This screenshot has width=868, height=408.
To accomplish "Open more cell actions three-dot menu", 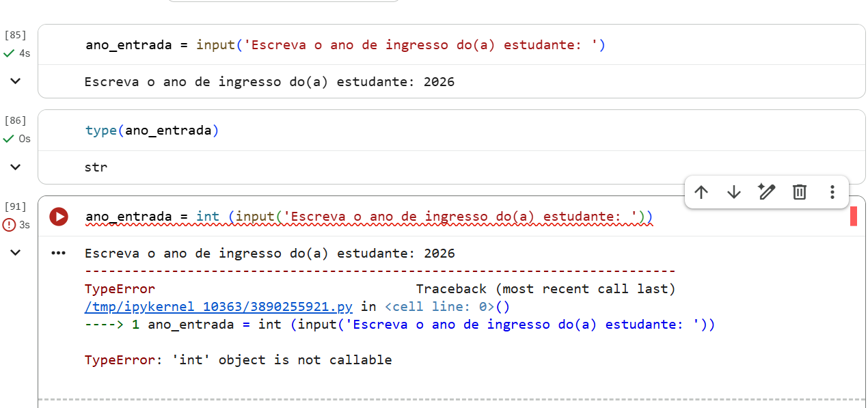I will point(832,192).
